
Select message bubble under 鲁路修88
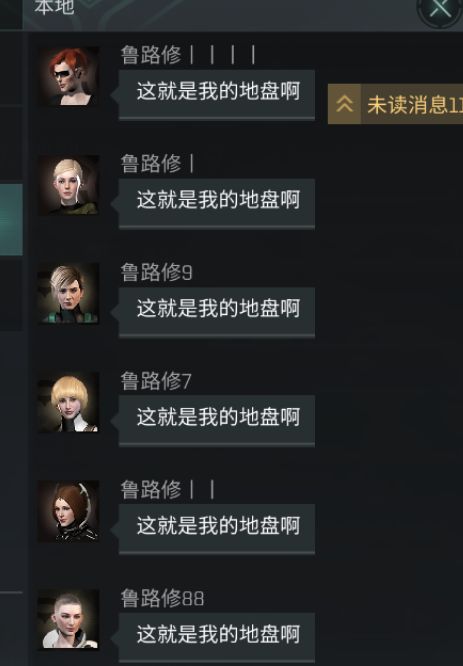point(217,637)
